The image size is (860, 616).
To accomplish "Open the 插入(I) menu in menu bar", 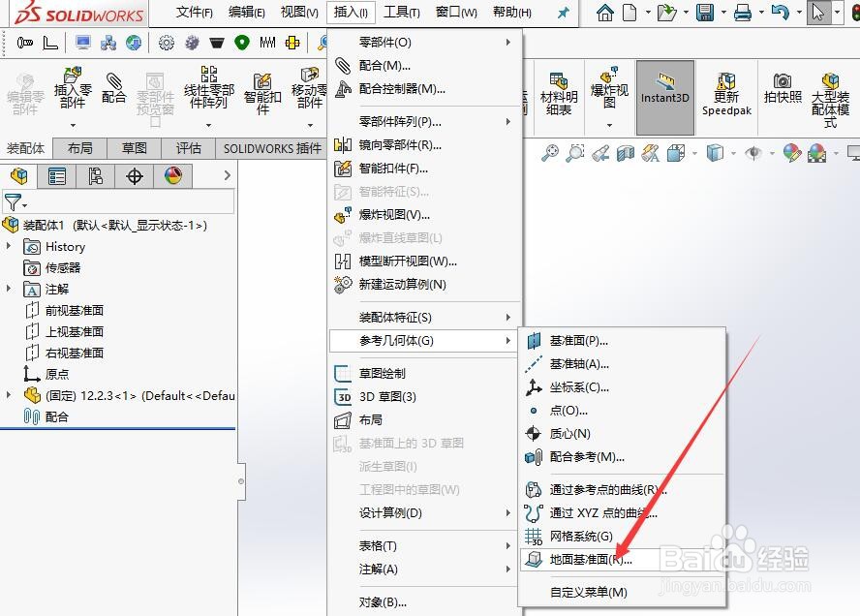I will coord(351,12).
